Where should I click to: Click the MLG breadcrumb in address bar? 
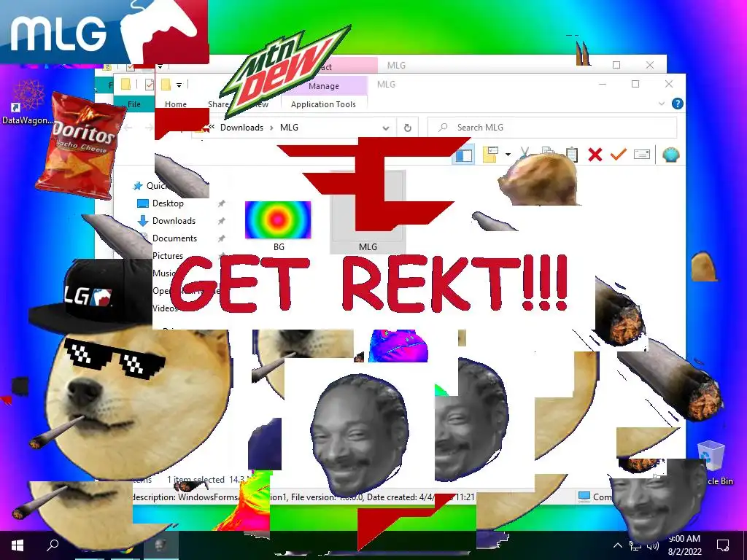click(x=289, y=127)
